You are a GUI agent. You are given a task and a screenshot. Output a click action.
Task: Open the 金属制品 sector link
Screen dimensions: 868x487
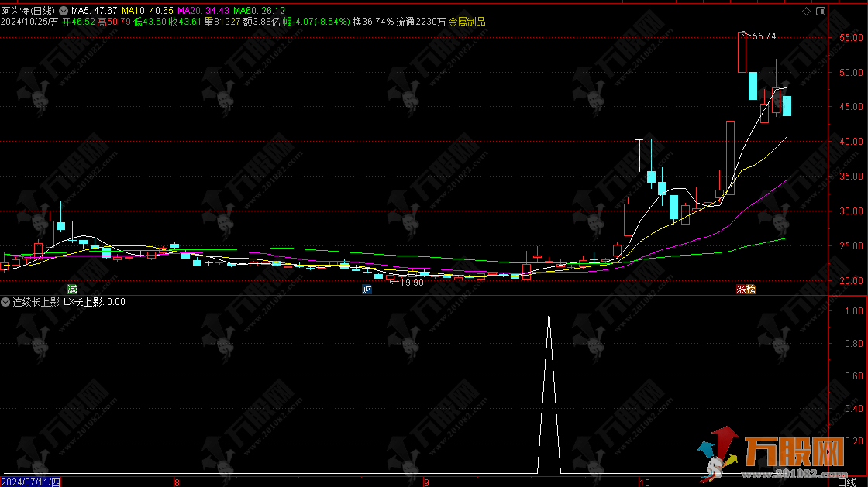coord(467,22)
